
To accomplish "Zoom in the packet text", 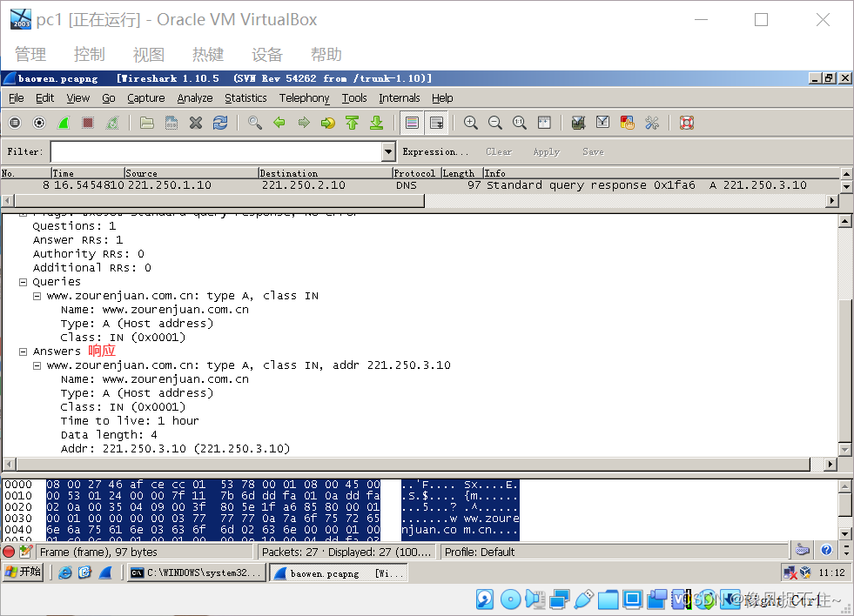I will pyautogui.click(x=471, y=123).
